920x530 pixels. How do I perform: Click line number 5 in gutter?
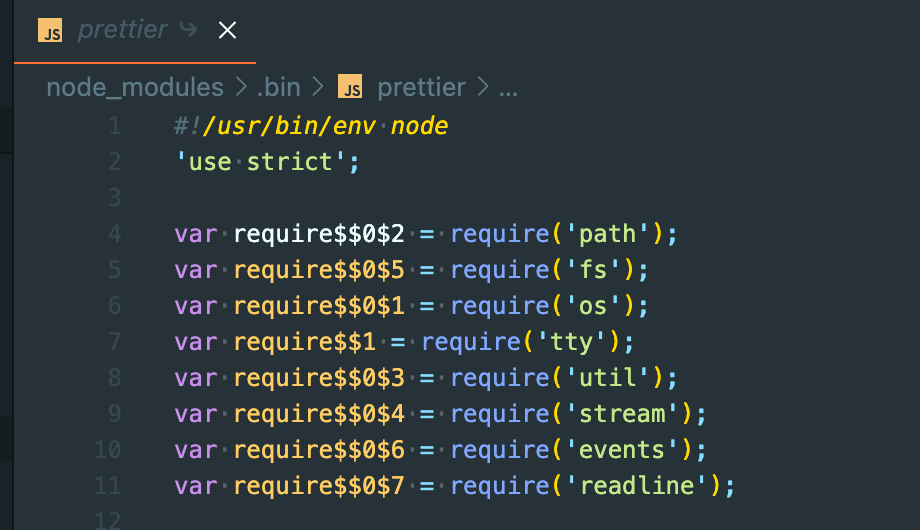coord(115,270)
